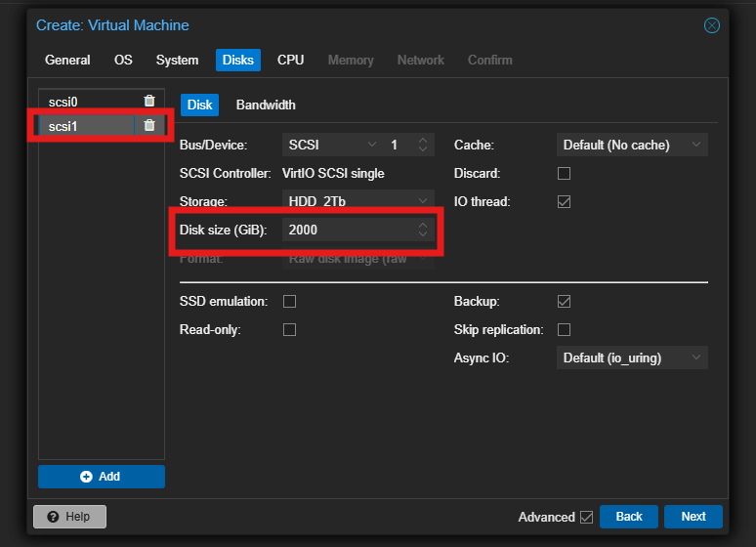Switch to the General tab
756x547 pixels.
67,60
